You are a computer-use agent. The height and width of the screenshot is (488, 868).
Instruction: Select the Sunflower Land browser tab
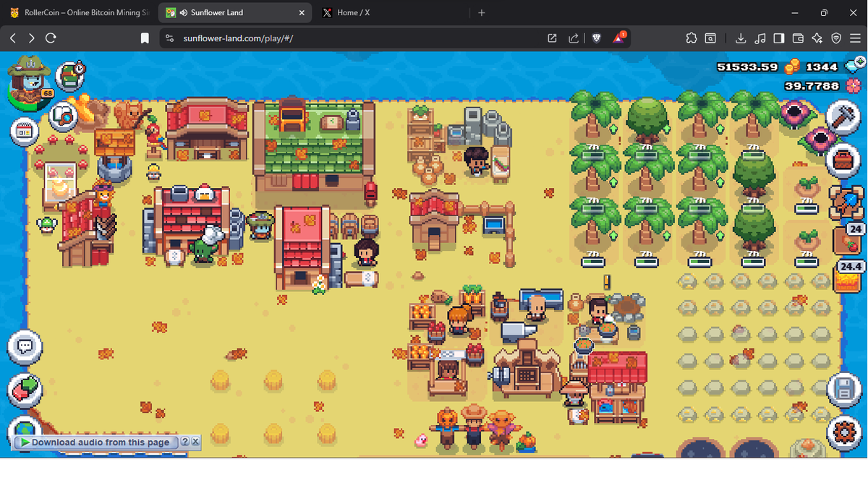tap(235, 12)
